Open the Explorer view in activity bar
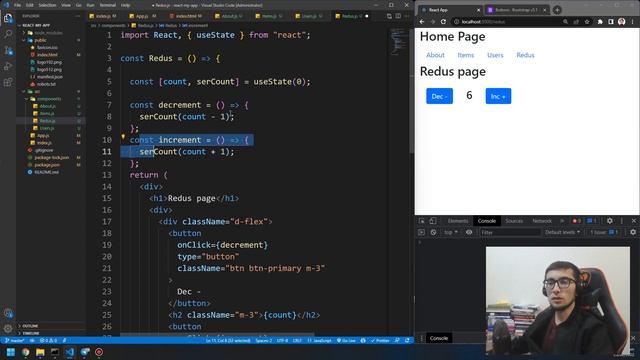 (8, 18)
